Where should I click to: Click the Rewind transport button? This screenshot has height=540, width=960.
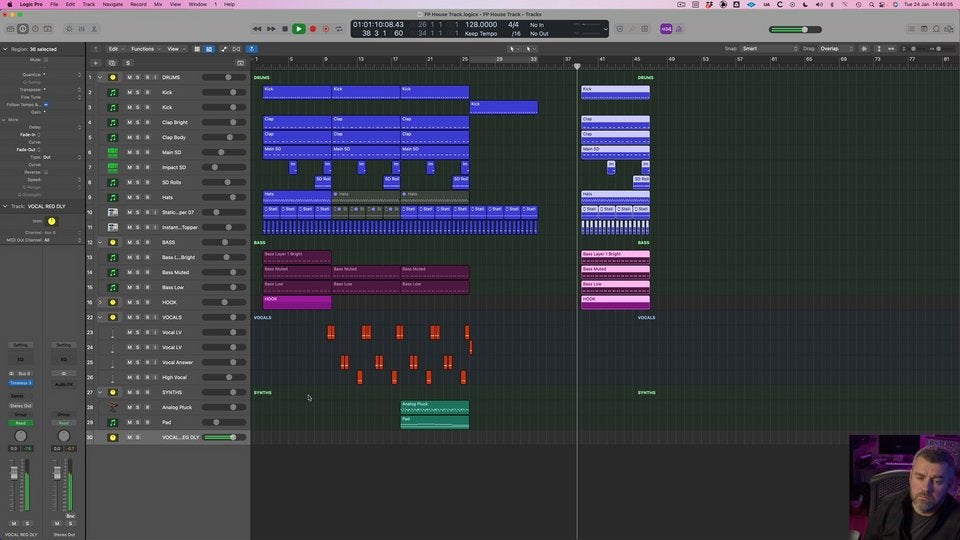[x=257, y=29]
